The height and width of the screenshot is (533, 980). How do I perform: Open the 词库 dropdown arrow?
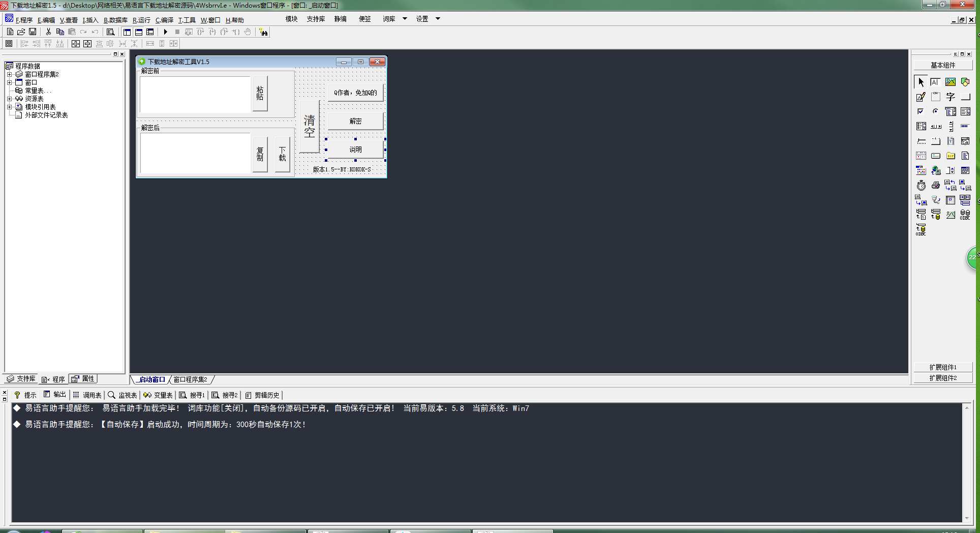pos(405,19)
